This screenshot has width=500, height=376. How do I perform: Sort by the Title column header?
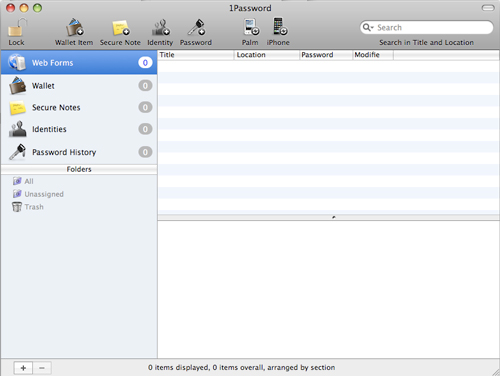pyautogui.click(x=196, y=55)
